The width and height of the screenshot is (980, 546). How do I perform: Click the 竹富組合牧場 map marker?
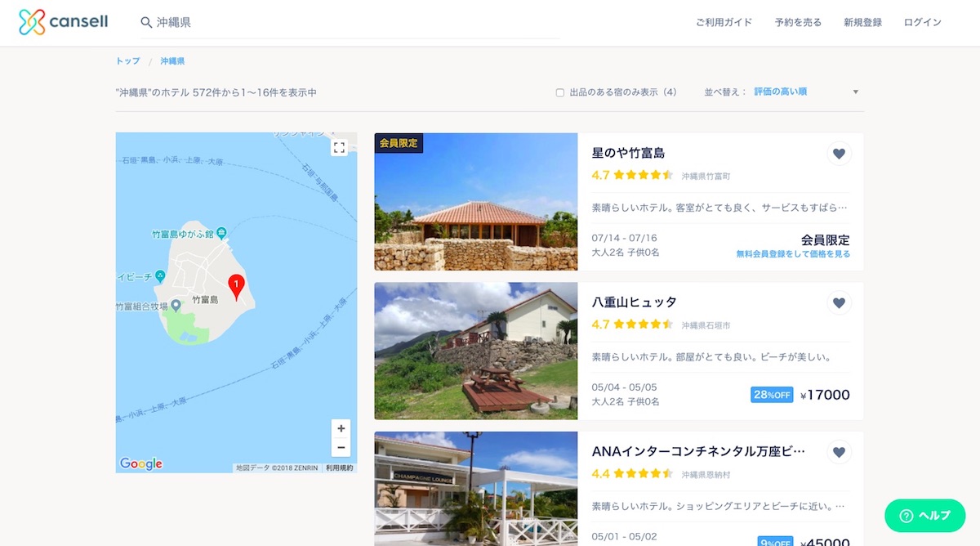click(x=176, y=306)
